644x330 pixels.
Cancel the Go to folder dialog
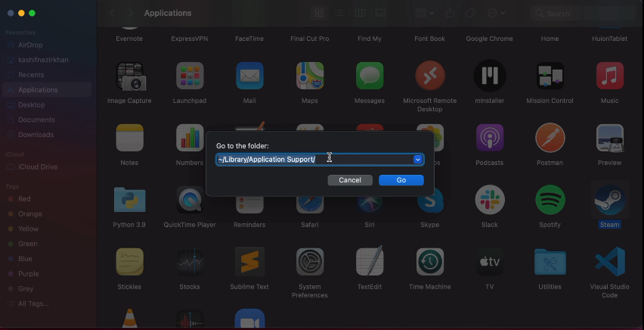[x=350, y=180]
